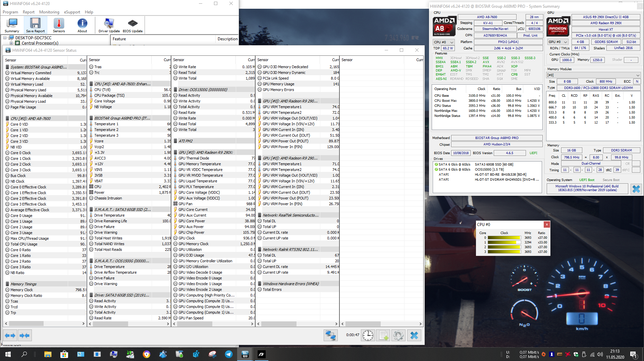Click the expand columns arrows button

pos(10,335)
